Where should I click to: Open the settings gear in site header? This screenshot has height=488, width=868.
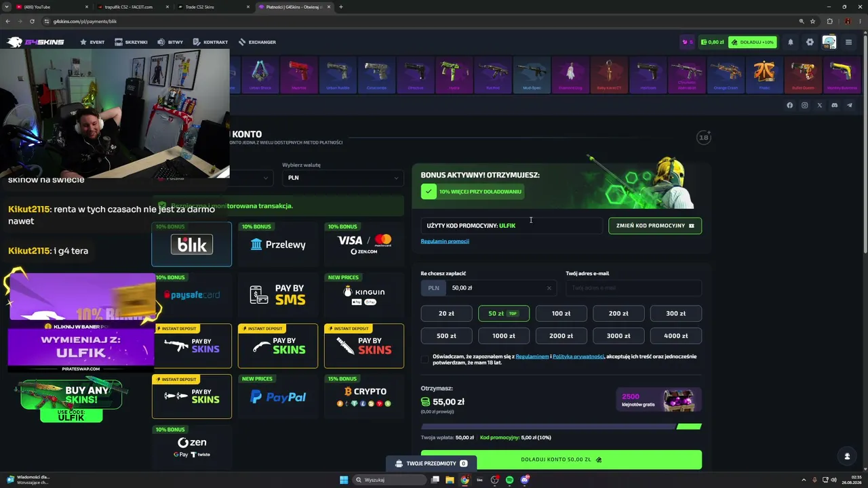(810, 42)
